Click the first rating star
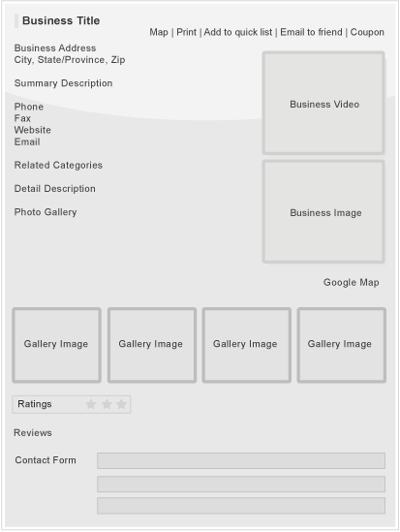This screenshot has height=532, width=400. click(x=90, y=404)
